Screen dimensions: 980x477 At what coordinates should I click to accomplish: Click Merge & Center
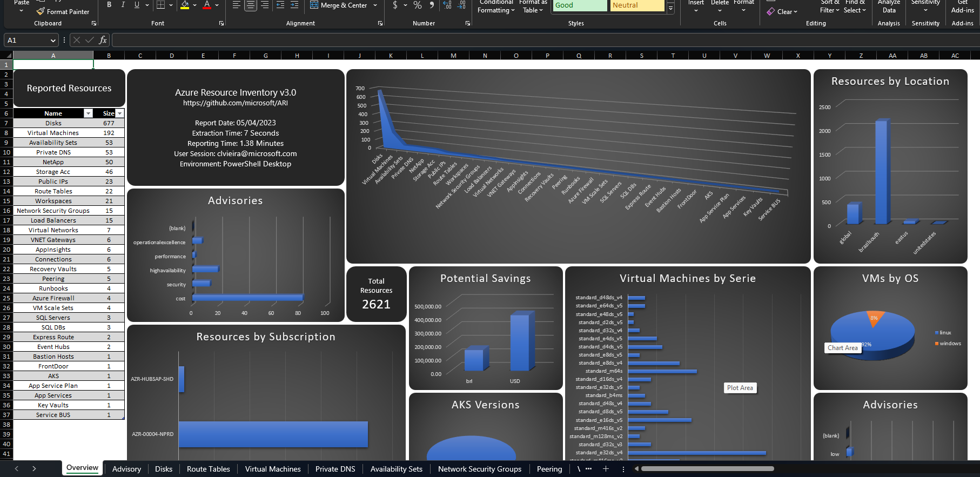pos(339,5)
